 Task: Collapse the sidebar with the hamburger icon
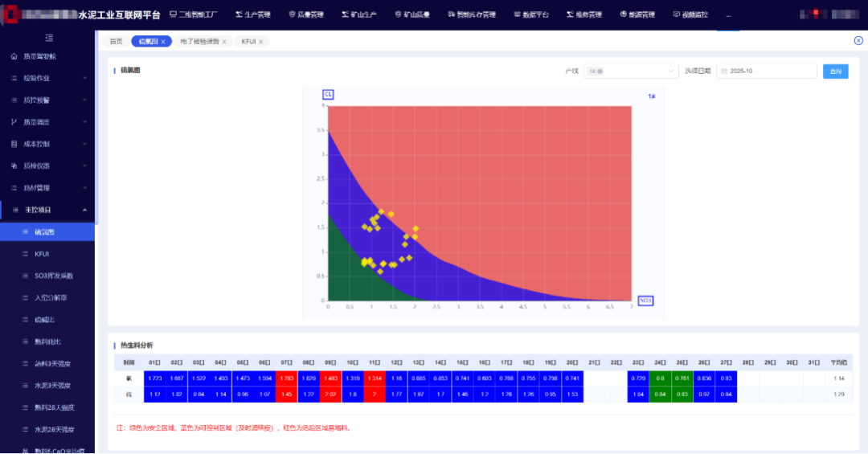tap(49, 38)
